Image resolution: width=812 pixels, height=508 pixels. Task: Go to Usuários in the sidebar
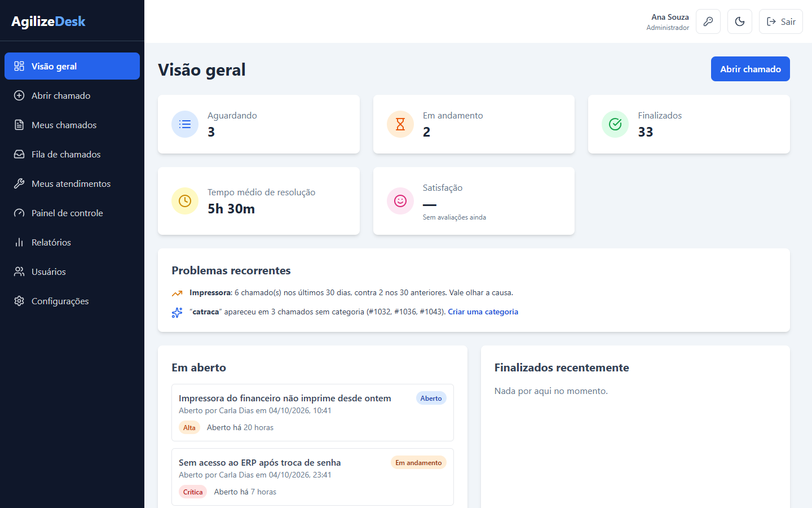pyautogui.click(x=72, y=271)
